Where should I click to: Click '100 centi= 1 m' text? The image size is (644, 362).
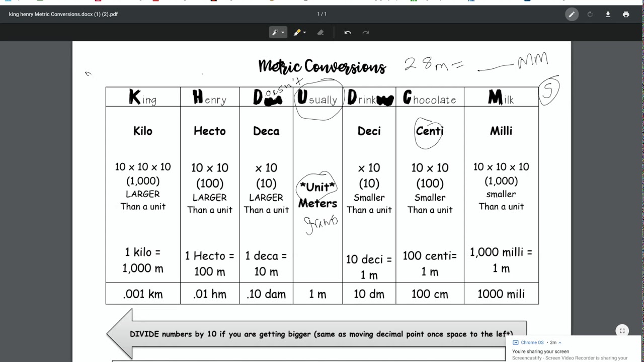pos(430,263)
